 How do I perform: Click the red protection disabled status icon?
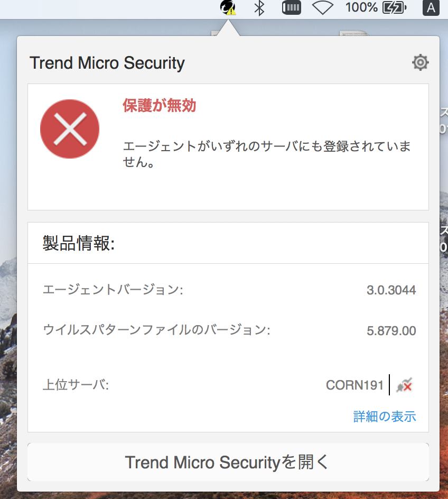coord(69,128)
